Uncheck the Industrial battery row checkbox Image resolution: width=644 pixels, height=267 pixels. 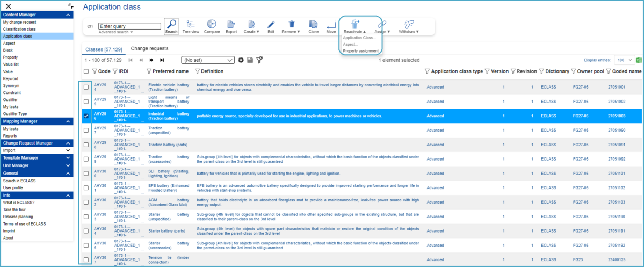click(86, 116)
